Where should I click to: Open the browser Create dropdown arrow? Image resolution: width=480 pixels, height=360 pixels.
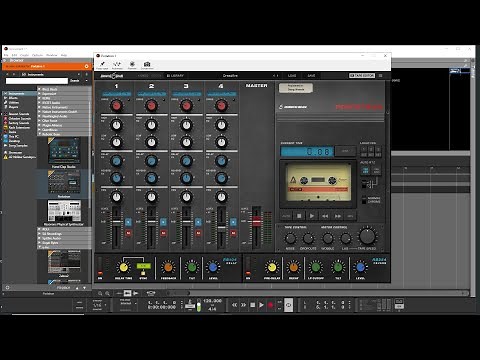[87, 81]
